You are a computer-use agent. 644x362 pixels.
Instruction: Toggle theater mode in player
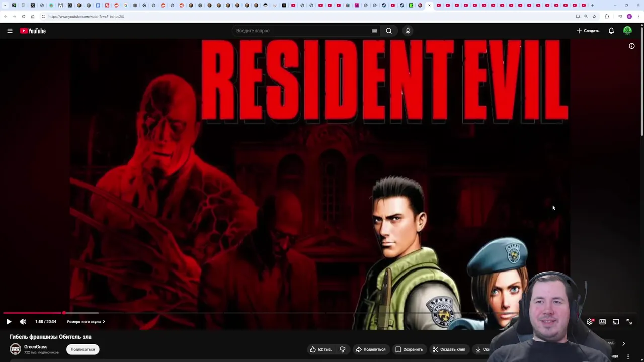[603, 322]
